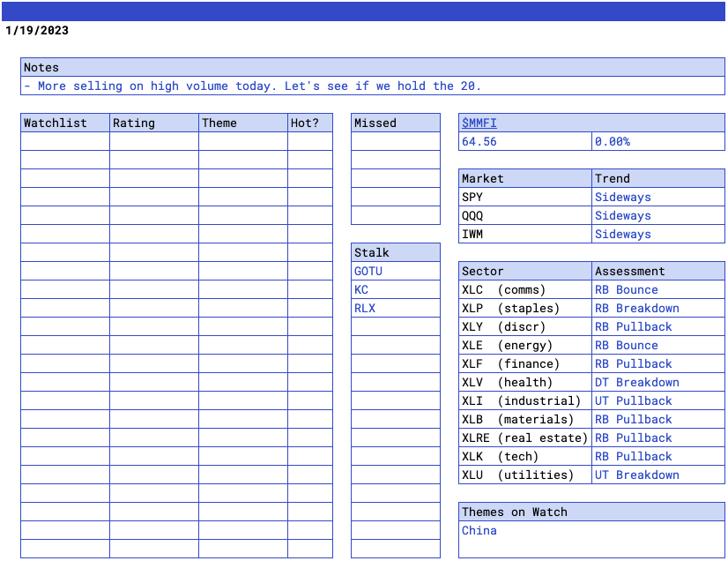Image resolution: width=728 pixels, height=561 pixels.
Task: Select DT Breakdown assessment for XLV
Action: (658, 382)
